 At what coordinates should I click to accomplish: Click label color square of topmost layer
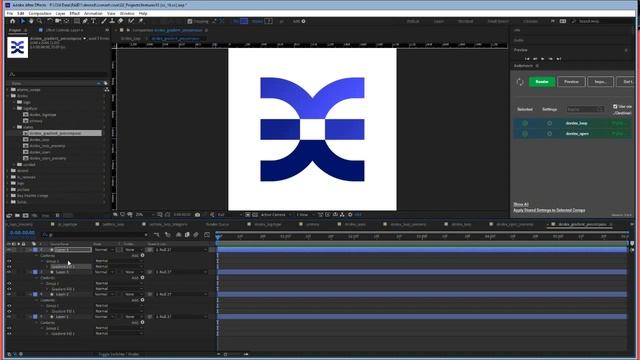tap(35, 249)
